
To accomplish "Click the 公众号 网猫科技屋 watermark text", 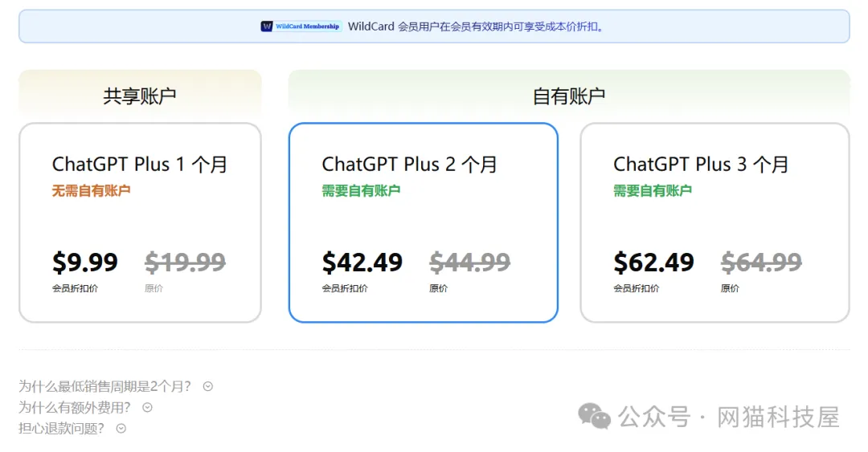I will click(x=728, y=417).
